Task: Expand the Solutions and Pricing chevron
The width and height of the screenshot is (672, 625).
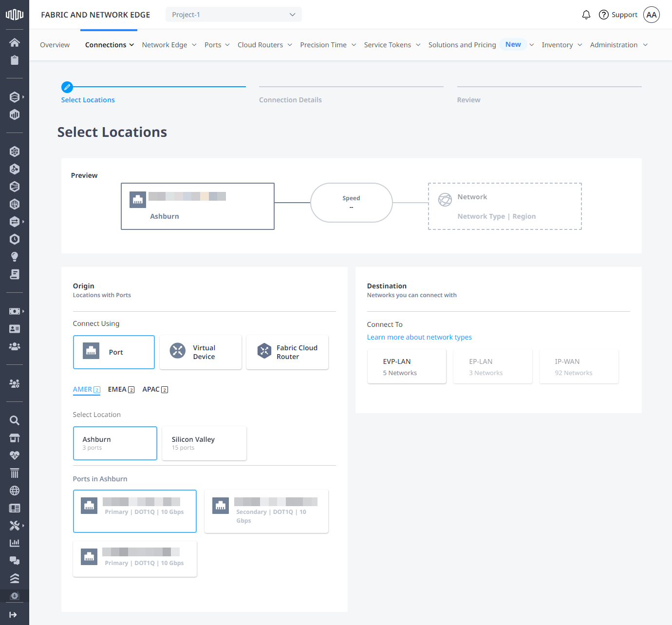Action: 532,45
